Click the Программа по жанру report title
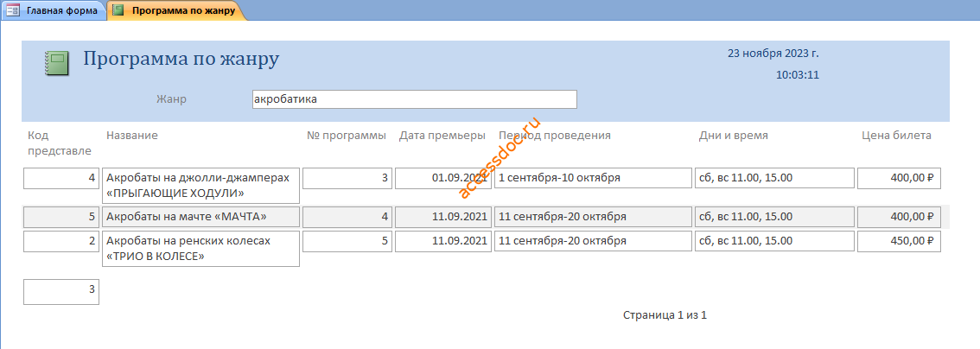This screenshot has height=349, width=980. pyautogui.click(x=181, y=59)
